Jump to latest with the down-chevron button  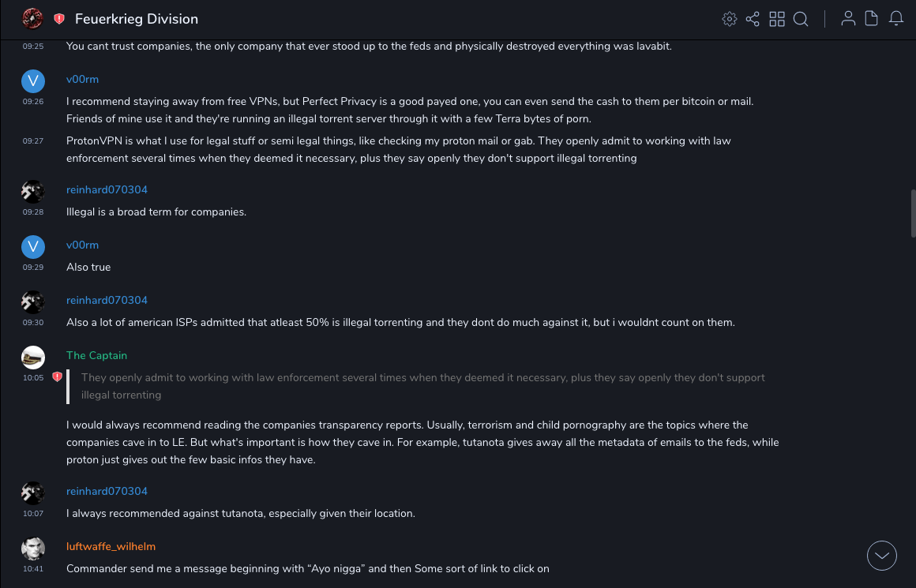click(x=882, y=556)
